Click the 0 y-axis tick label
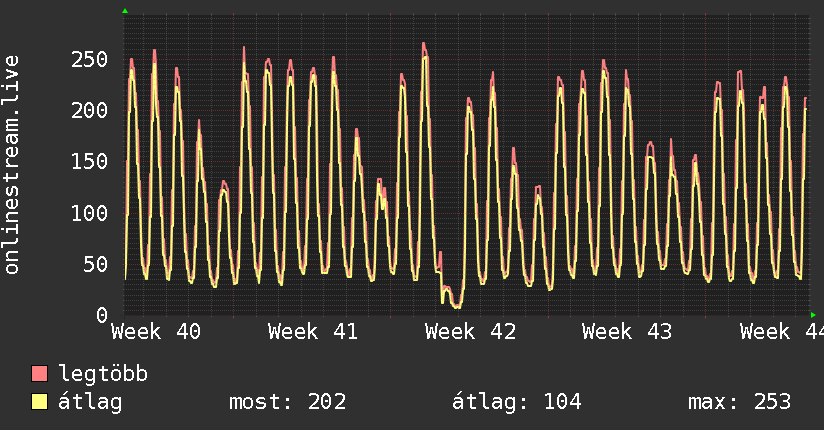This screenshot has height=430, width=824. coord(102,315)
